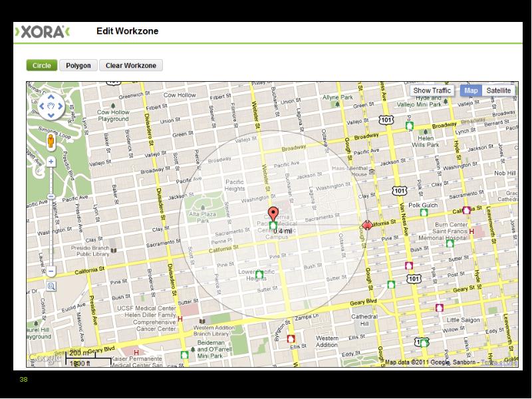
Task: Click the Allyne Park tree icon
Action: click(x=337, y=104)
